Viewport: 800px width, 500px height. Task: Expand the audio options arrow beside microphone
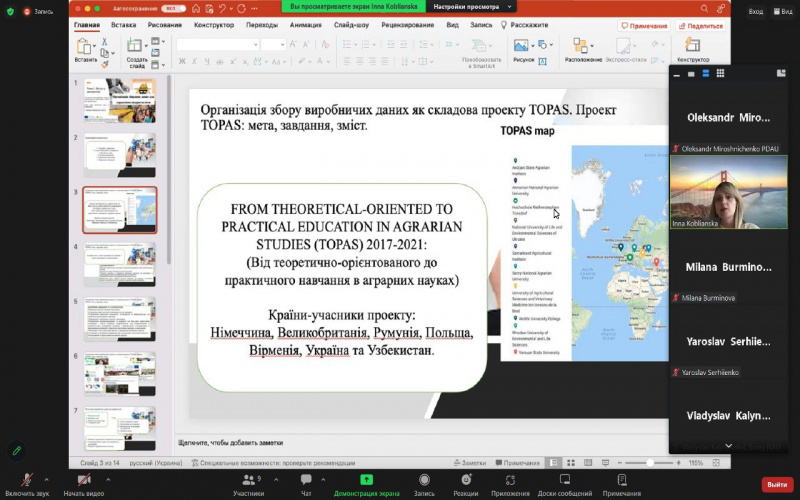[46, 480]
